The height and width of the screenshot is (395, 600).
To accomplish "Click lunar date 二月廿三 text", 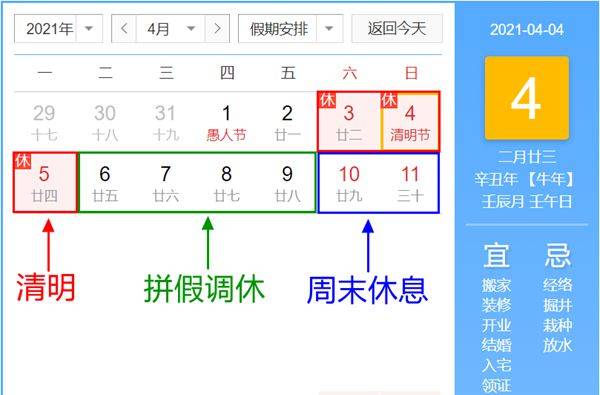I will click(x=527, y=157).
